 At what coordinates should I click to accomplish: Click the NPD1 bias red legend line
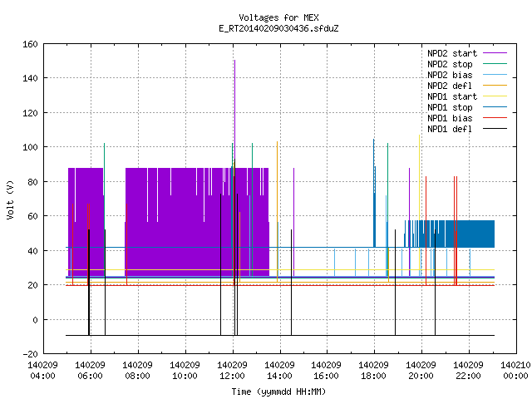495,118
